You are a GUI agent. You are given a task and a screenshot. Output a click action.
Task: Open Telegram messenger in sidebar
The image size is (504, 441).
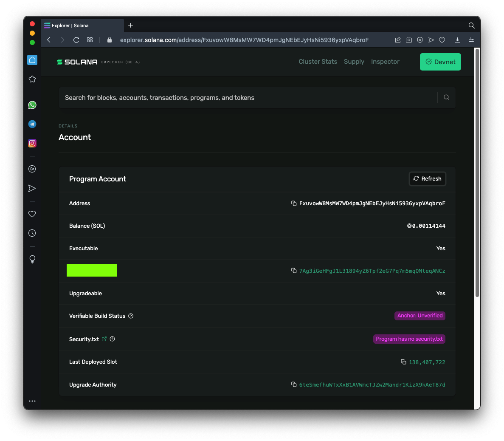(32, 124)
